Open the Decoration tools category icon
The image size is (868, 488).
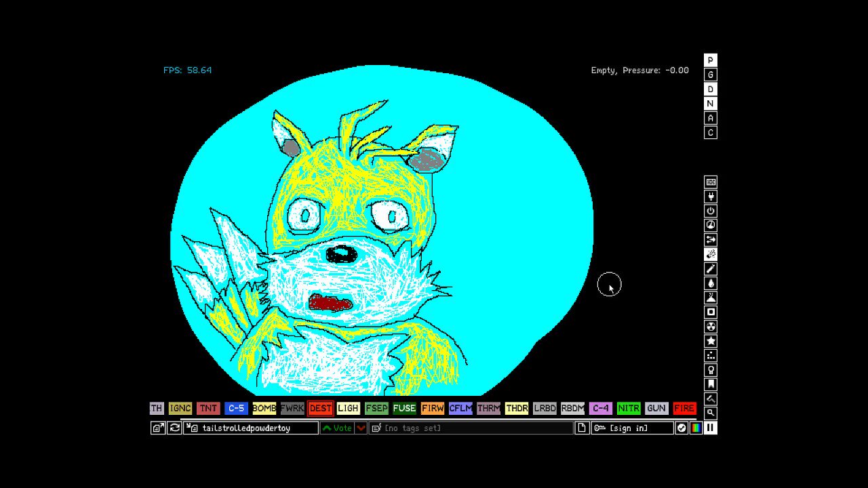(x=711, y=399)
